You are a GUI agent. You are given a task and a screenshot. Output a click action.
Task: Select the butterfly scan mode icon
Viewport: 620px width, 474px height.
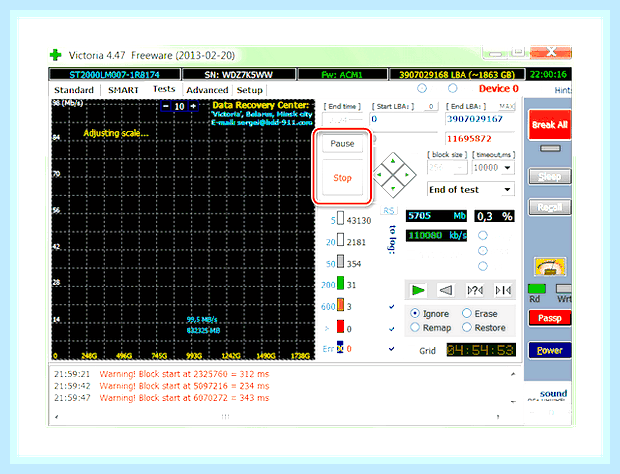[503, 291]
